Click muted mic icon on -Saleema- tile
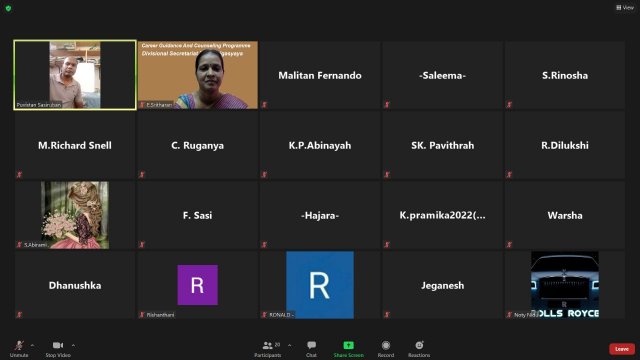 387,105
